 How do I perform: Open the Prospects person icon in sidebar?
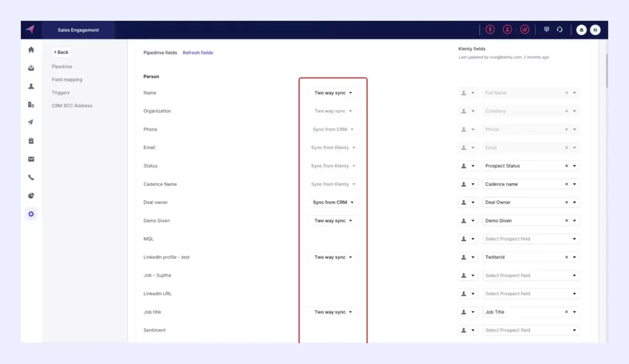pos(31,86)
